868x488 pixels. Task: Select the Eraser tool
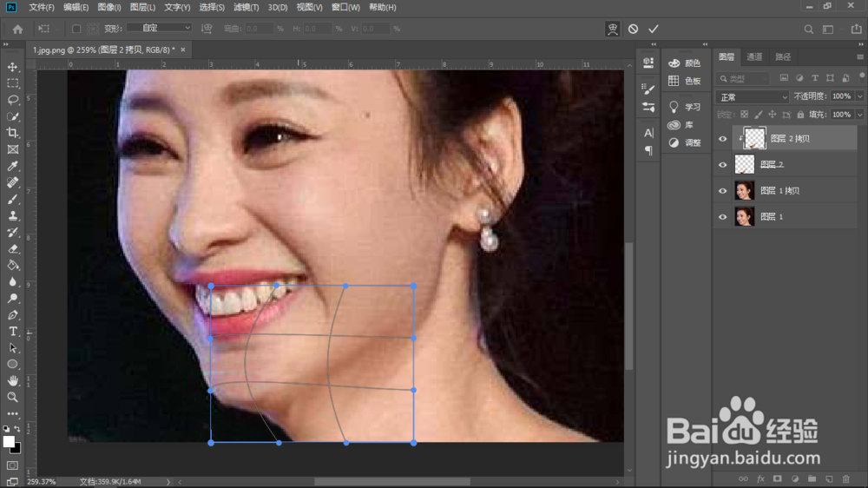point(12,248)
